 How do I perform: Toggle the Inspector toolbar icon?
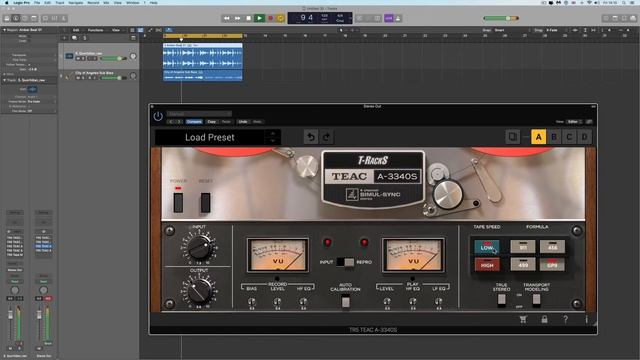pyautogui.click(x=16, y=18)
